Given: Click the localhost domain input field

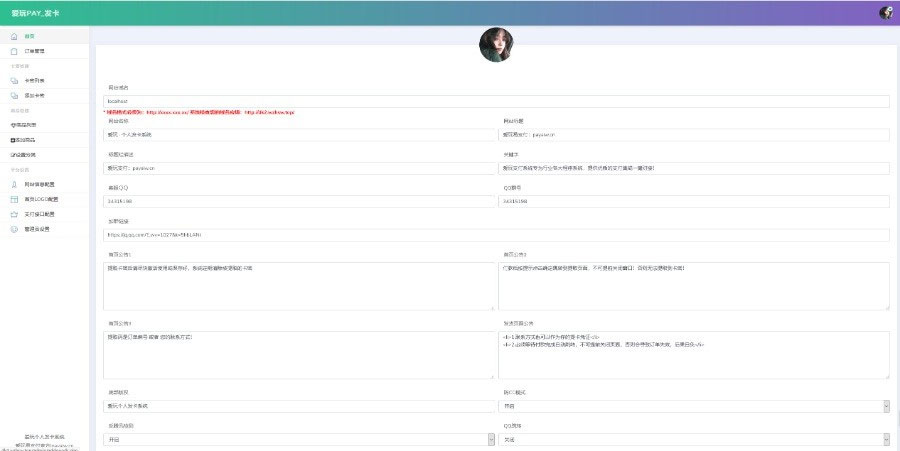Looking at the screenshot, I should 496,101.
